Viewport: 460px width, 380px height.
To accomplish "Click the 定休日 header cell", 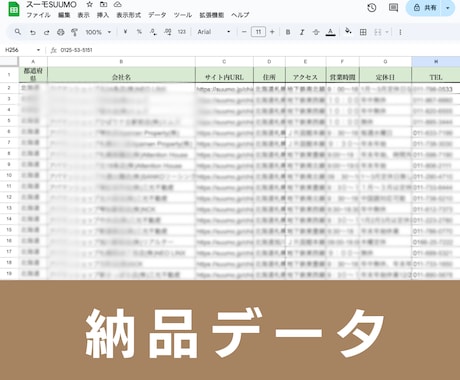I will 386,75.
